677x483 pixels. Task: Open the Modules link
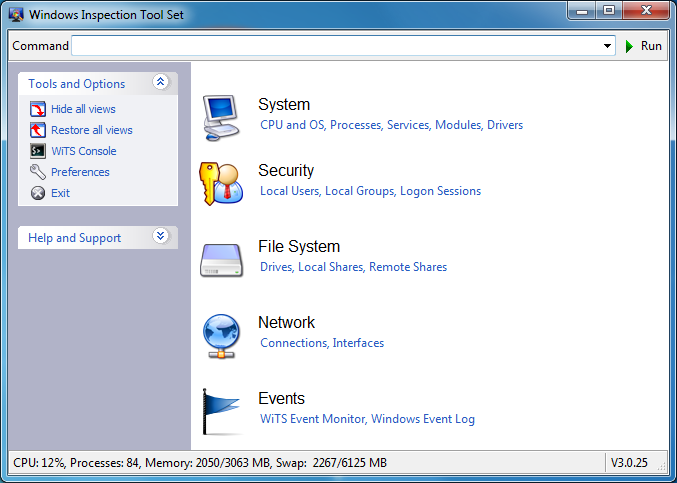coord(458,125)
